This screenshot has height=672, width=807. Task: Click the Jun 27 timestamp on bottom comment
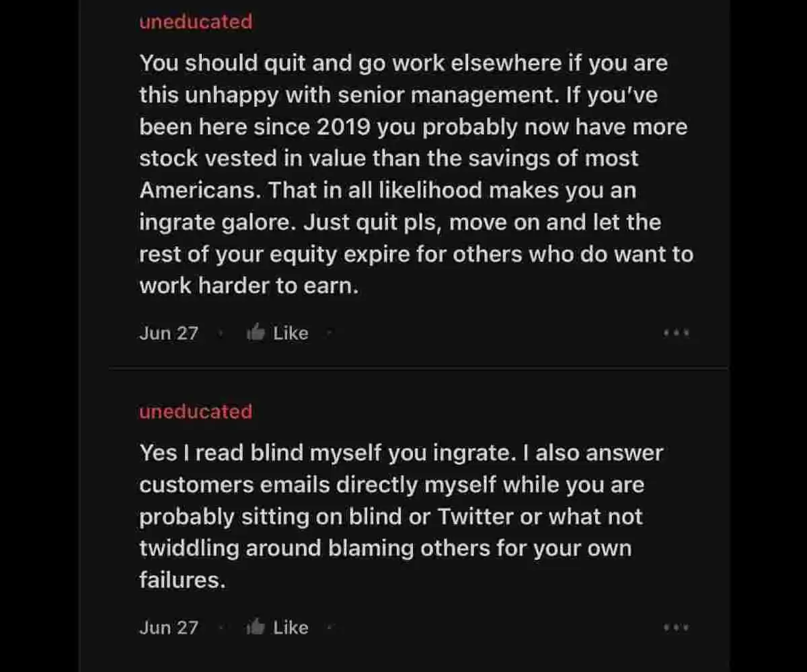[x=169, y=628]
